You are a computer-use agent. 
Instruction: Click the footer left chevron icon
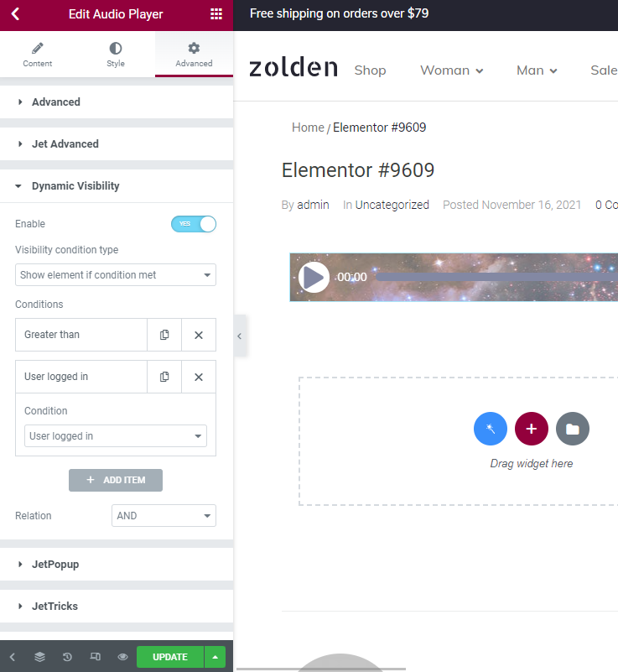point(13,657)
